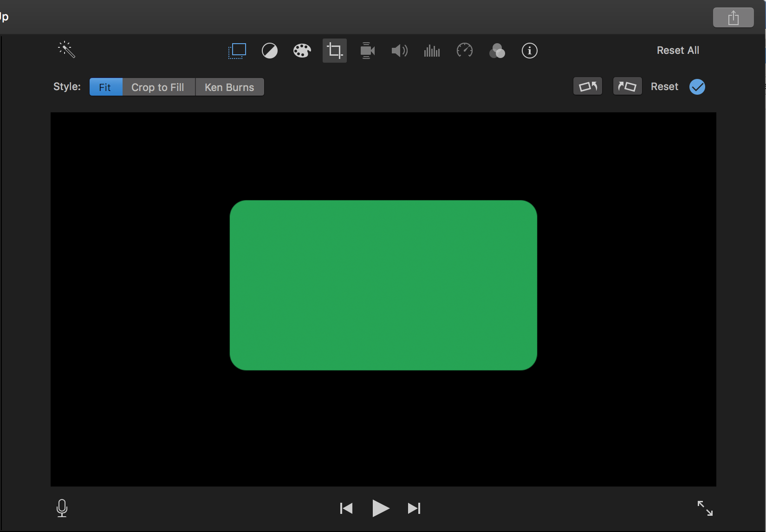The image size is (766, 532).
Task: Choose the Ken Burns style
Action: [x=229, y=87]
